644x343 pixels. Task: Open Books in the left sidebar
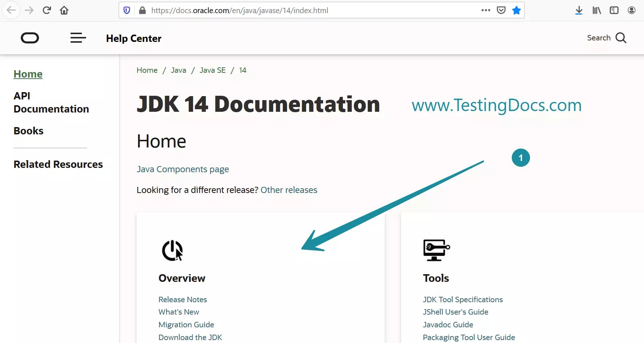click(x=28, y=131)
